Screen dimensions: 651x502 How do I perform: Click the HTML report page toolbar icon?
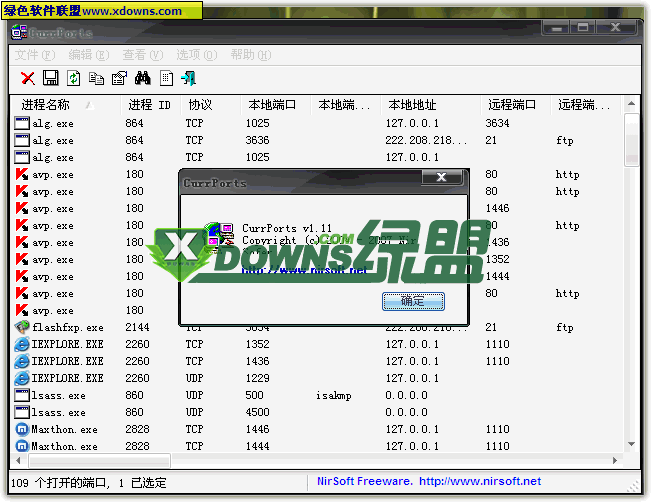tap(166, 78)
